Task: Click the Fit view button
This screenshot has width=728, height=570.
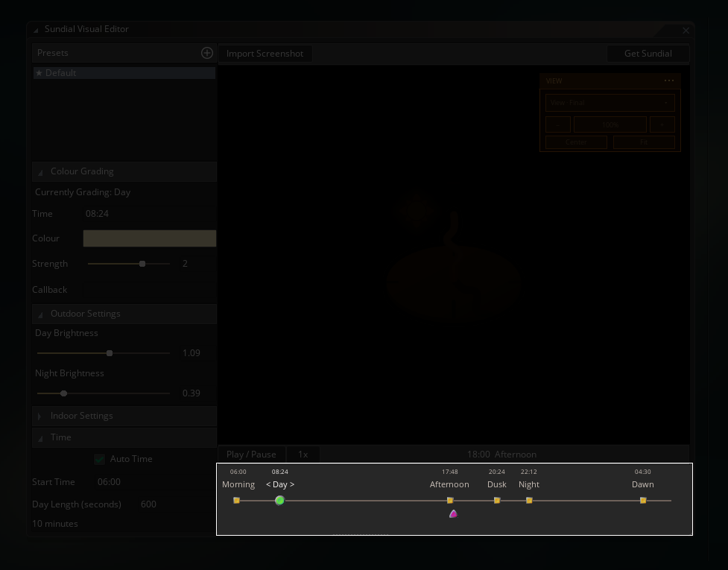Action: 644,142
